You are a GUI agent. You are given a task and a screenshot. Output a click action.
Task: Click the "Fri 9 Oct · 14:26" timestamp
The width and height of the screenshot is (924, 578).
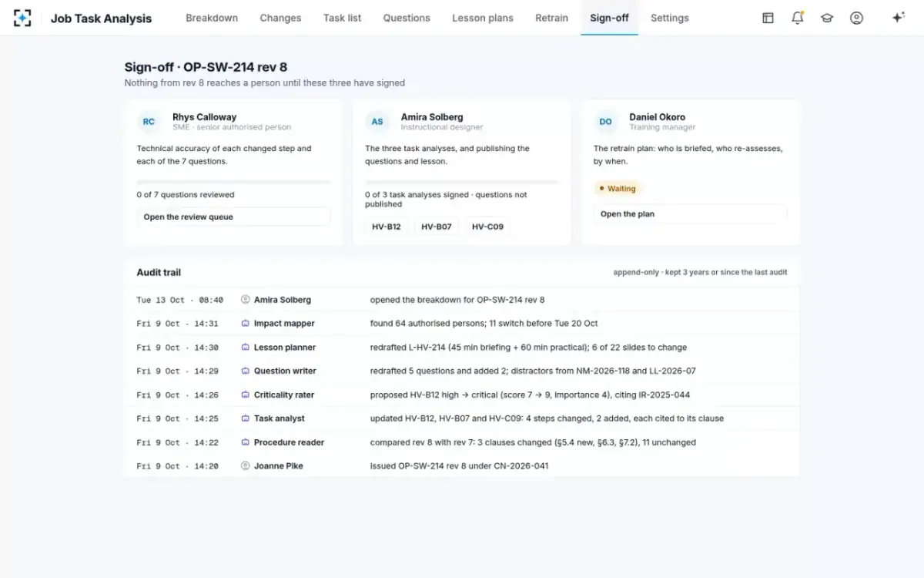point(178,395)
